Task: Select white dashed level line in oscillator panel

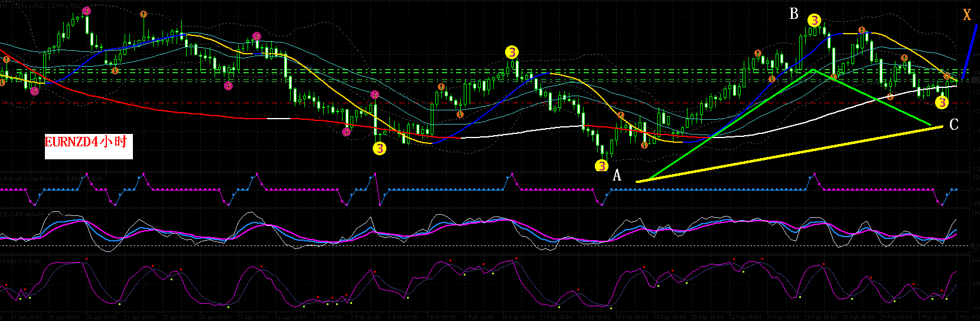Action: (484, 245)
